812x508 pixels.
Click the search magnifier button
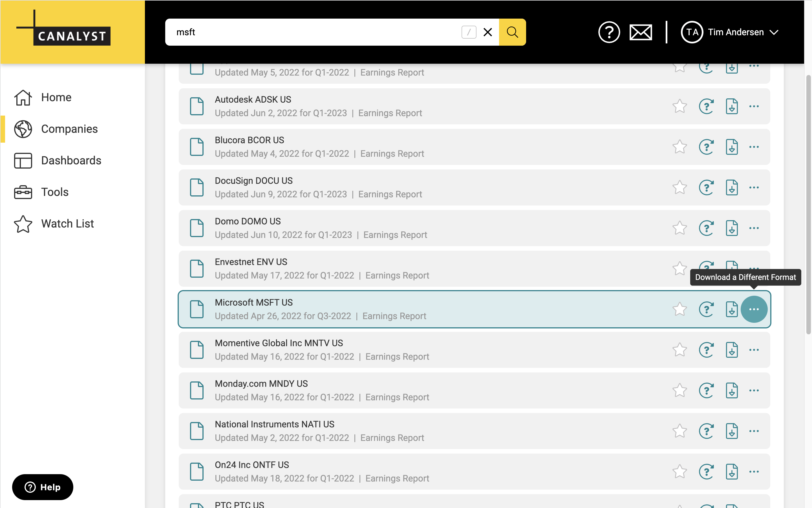[512, 32]
